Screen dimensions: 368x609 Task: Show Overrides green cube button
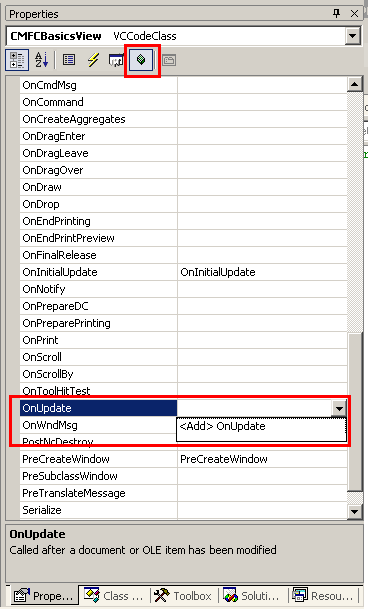click(x=141, y=60)
